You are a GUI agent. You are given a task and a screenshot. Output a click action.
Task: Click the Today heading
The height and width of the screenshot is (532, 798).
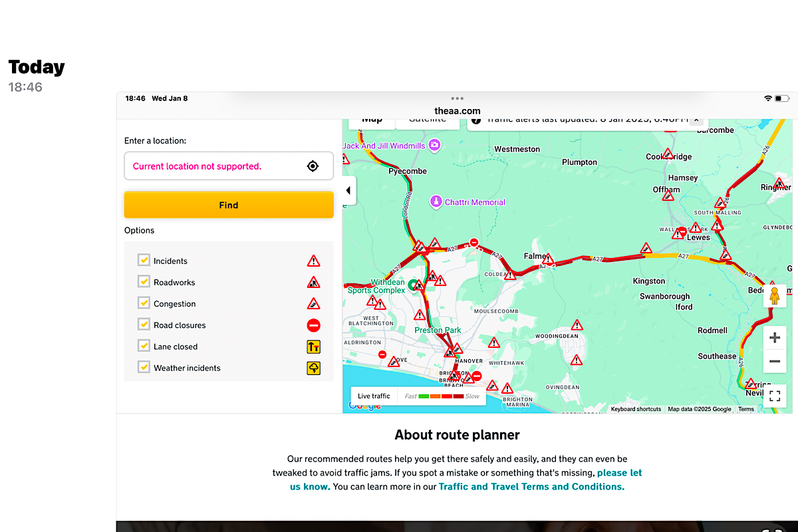37,67
